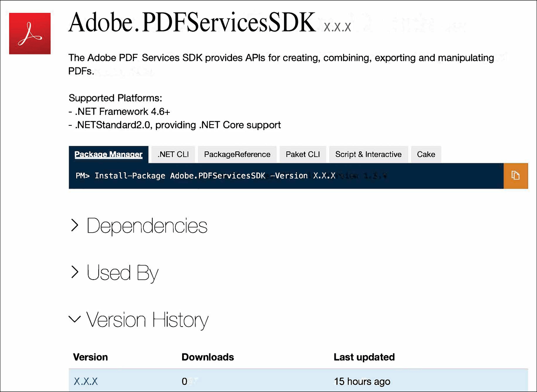Click the 'Supported Platforms:' text line

115,98
